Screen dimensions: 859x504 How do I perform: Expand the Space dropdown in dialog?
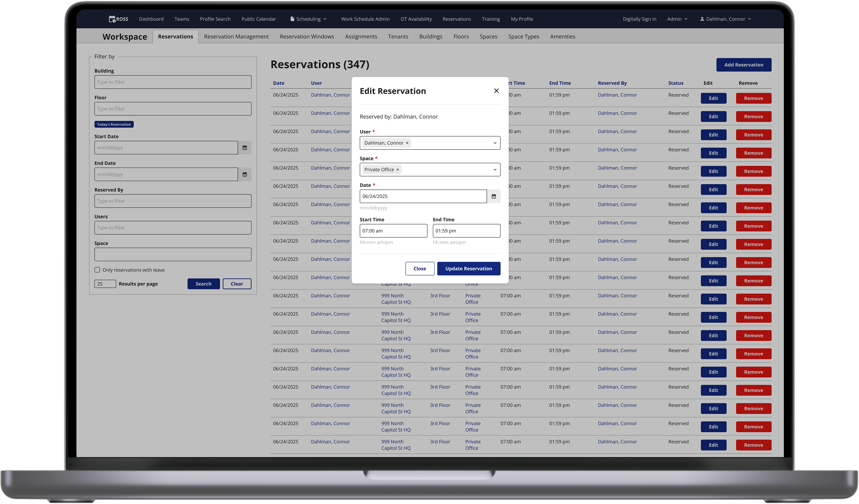coord(495,170)
